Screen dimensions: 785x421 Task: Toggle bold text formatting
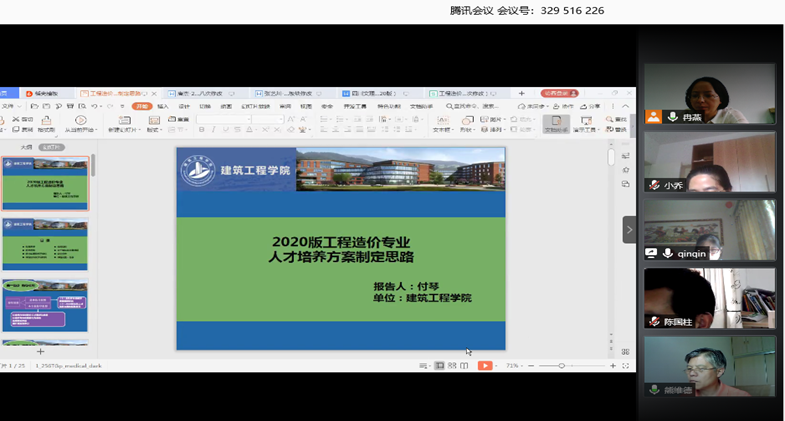tap(201, 130)
